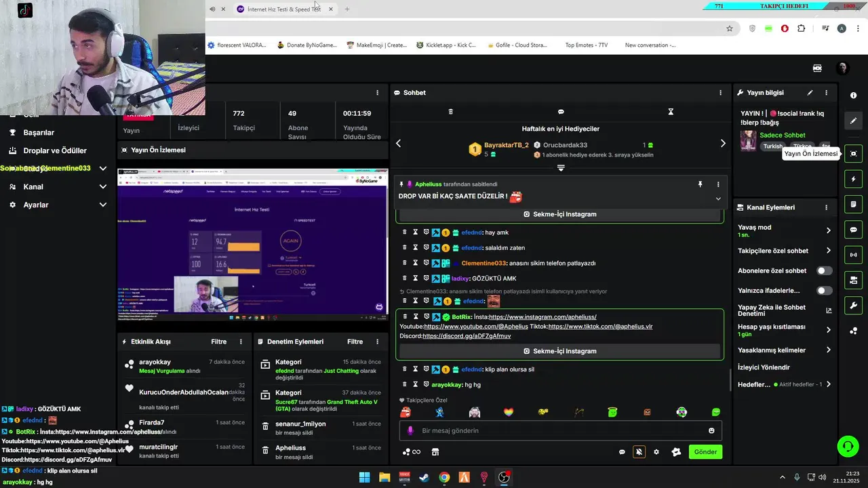
Task: Open the MakeEmoji bookmark
Action: point(377,45)
